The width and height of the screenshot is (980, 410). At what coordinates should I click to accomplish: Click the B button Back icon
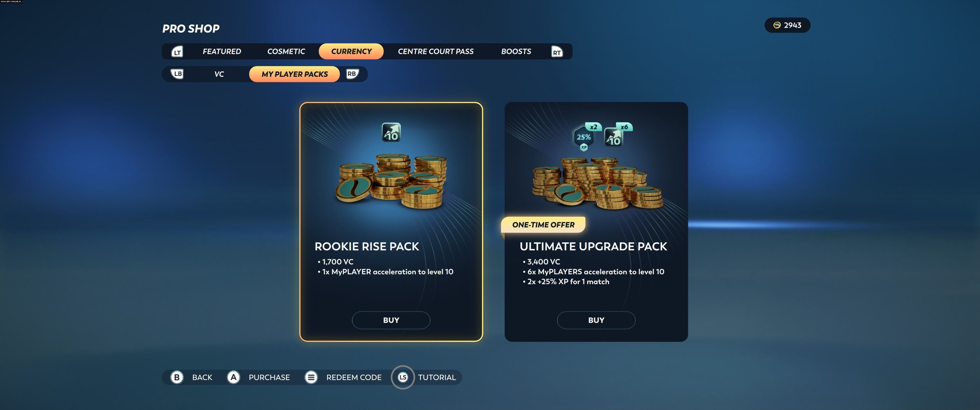[177, 377]
